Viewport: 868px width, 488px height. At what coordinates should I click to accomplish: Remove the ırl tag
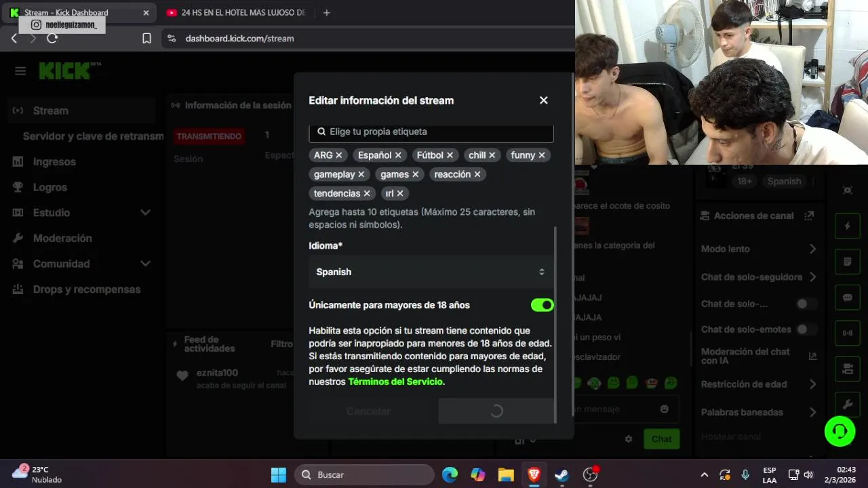point(399,193)
